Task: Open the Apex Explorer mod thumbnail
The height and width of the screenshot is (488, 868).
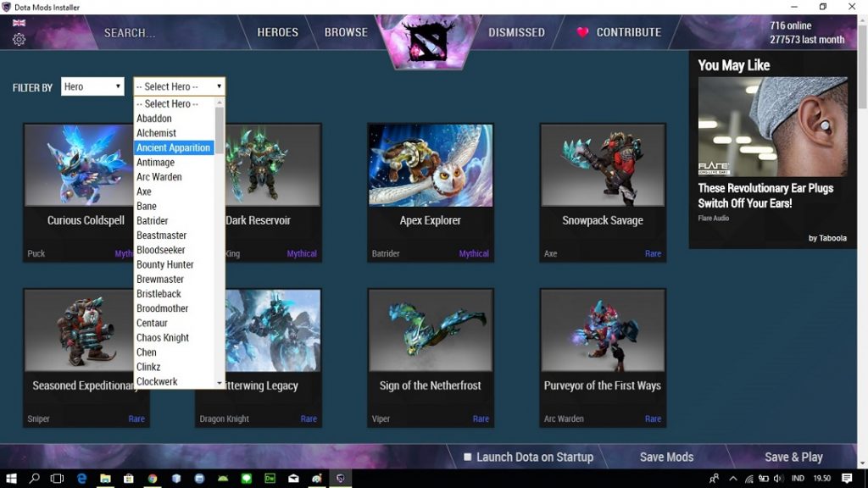Action: 431,165
